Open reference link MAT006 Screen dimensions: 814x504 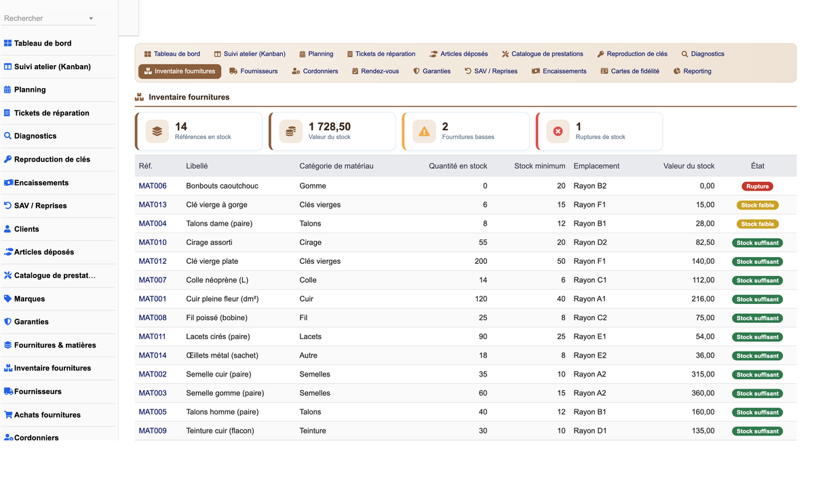point(153,186)
